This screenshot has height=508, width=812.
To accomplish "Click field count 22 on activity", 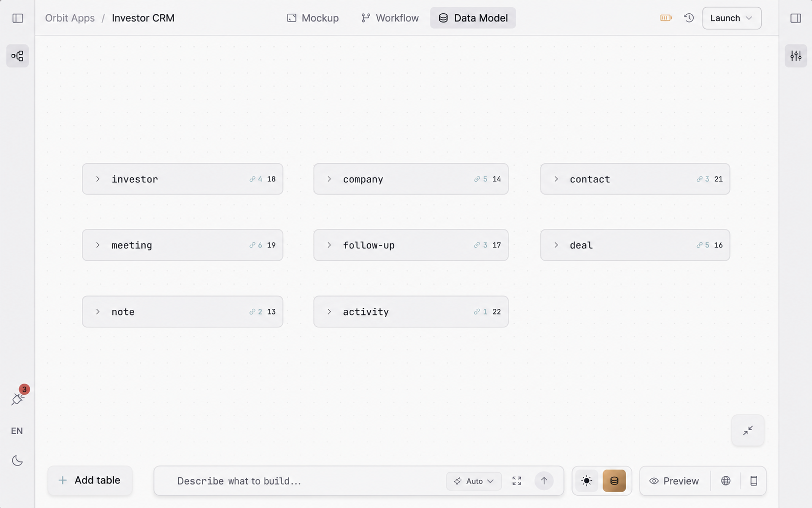I will pyautogui.click(x=497, y=312).
